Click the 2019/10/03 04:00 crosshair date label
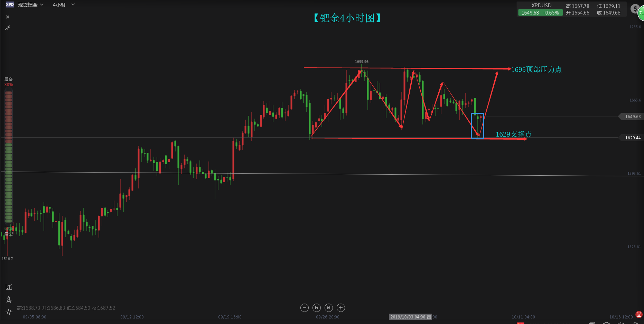644x324 pixels. click(x=410, y=317)
